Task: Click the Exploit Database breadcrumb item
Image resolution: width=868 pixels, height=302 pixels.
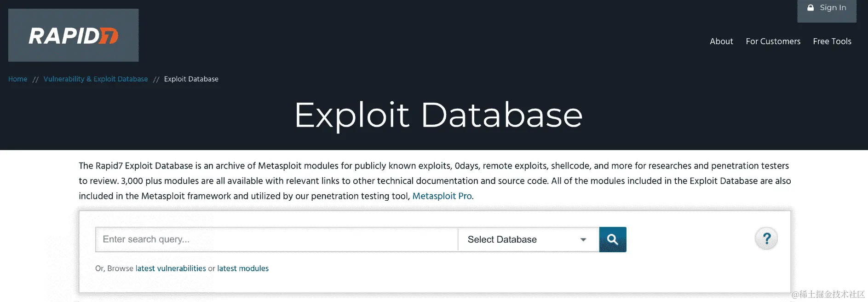Action: [x=191, y=79]
